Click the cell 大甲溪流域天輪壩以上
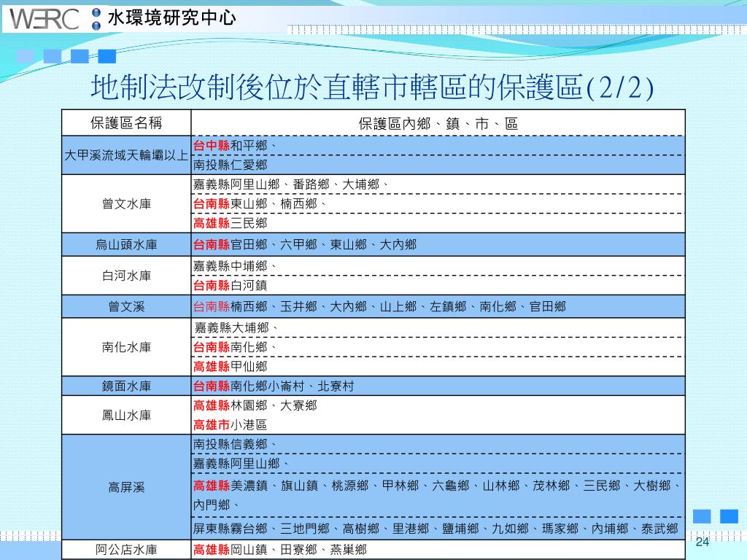This screenshot has height=560, width=747. click(x=126, y=155)
